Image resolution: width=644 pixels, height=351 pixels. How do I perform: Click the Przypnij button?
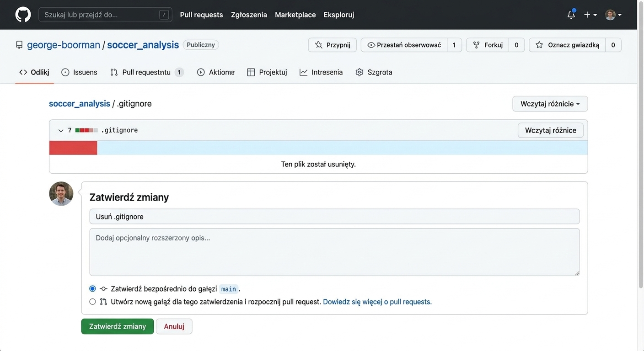point(333,45)
